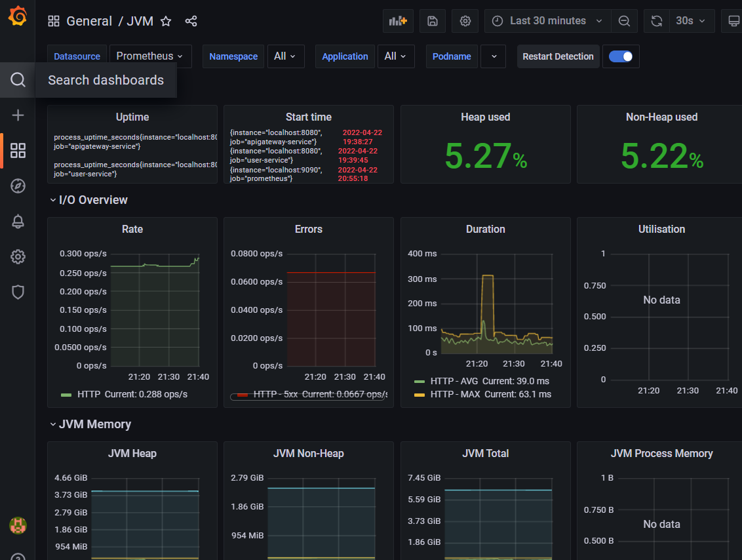This screenshot has width=742, height=560.
Task: Open the 30s refresh interval dropdown
Action: [x=692, y=21]
